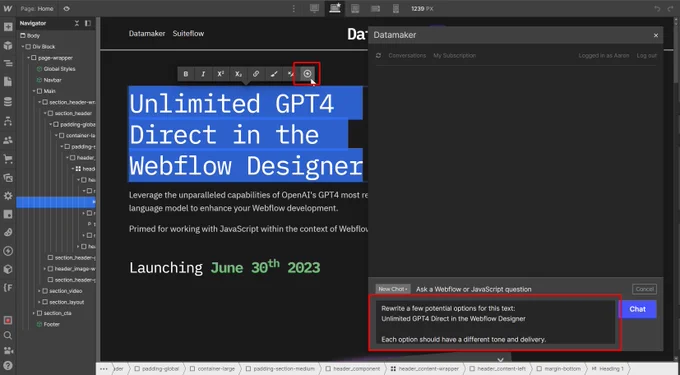Redo the last action
This screenshot has height=375, width=680.
click(670, 9)
